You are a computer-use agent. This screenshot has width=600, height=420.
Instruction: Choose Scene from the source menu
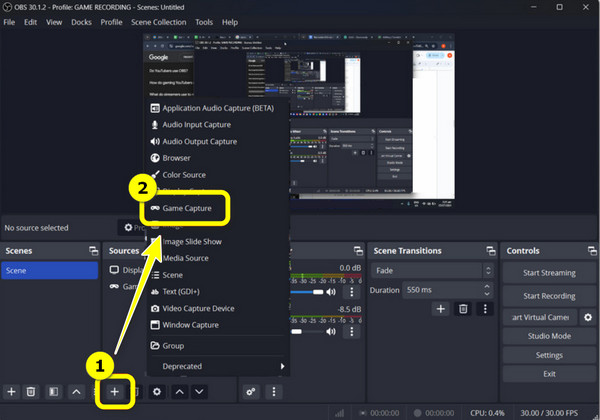pos(217,275)
